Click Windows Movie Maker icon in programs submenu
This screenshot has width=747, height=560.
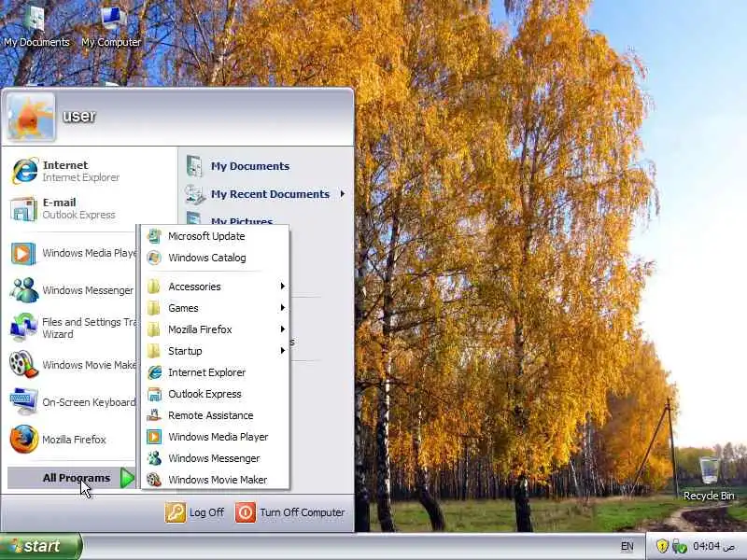(154, 480)
